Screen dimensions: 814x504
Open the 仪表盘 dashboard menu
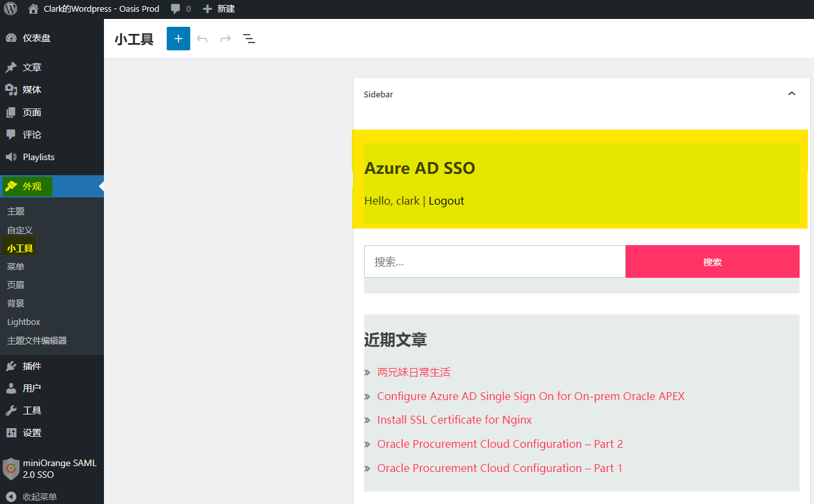(x=36, y=38)
